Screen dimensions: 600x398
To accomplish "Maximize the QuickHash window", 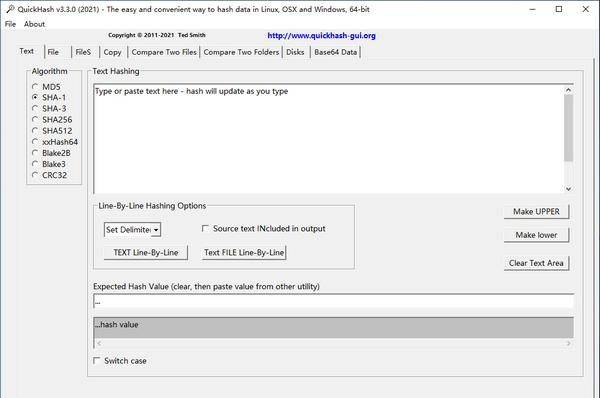I will coord(559,9).
